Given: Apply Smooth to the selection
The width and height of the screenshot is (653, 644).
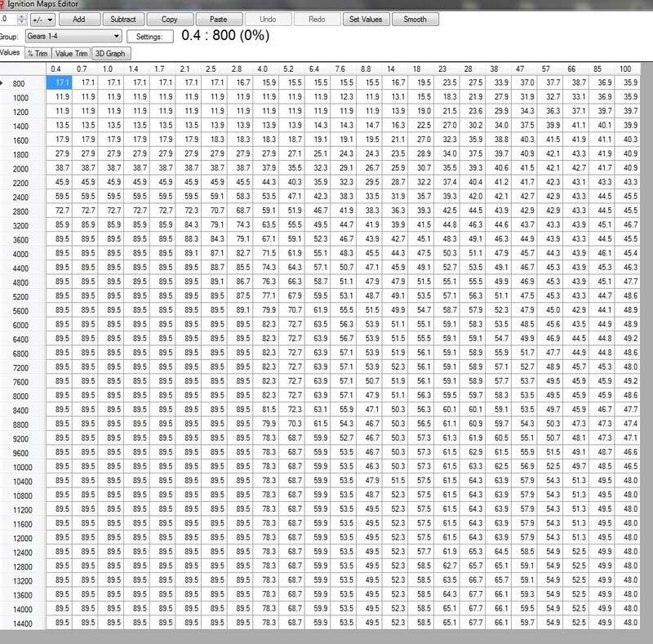Looking at the screenshot, I should (x=415, y=20).
